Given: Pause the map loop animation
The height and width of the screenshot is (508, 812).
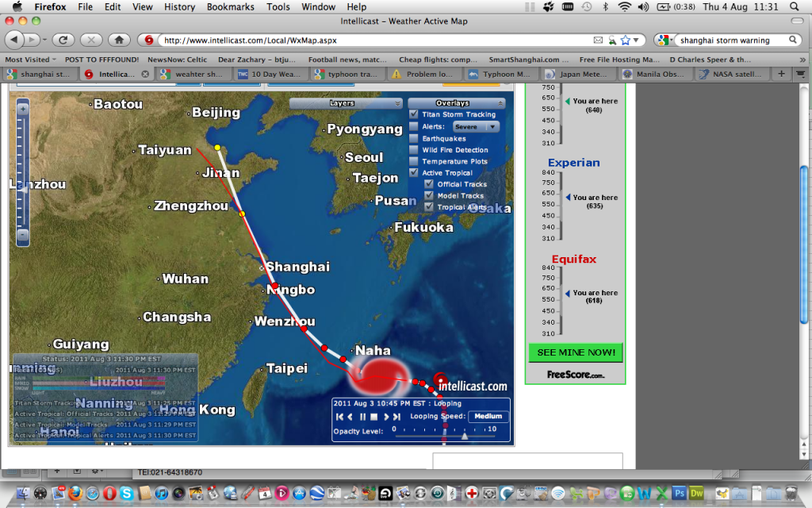Looking at the screenshot, I should [362, 417].
